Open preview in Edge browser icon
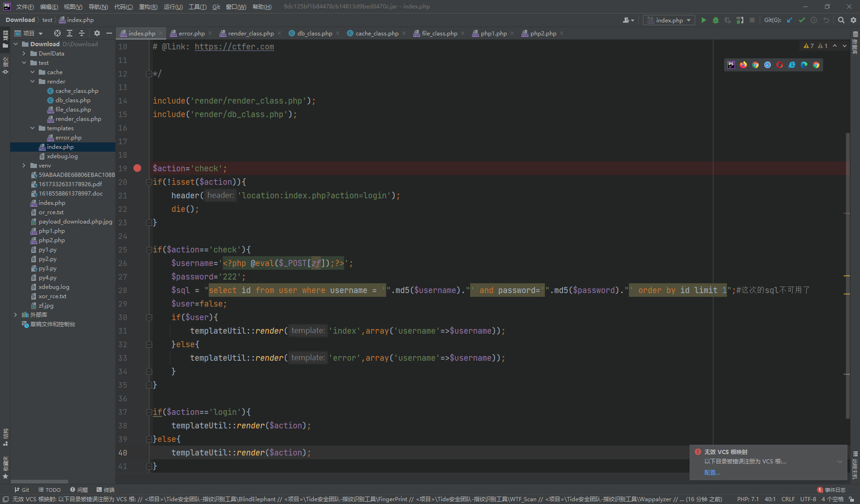860x504 pixels. (x=804, y=65)
